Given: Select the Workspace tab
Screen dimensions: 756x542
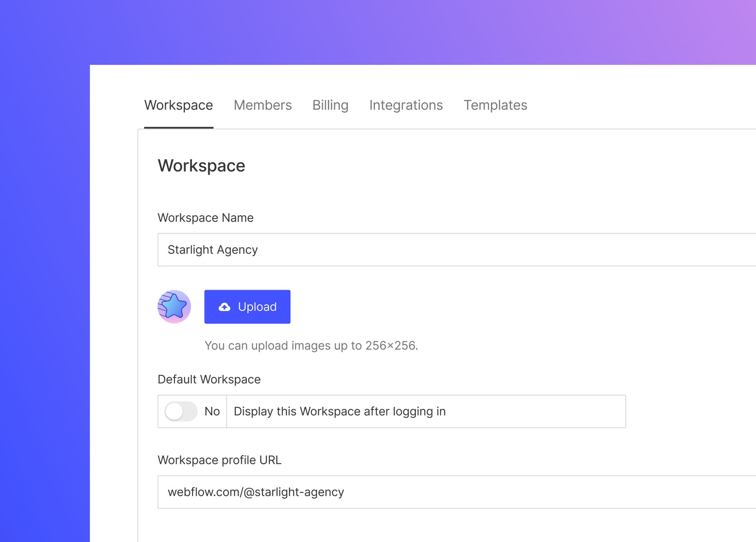Looking at the screenshot, I should click(x=178, y=105).
